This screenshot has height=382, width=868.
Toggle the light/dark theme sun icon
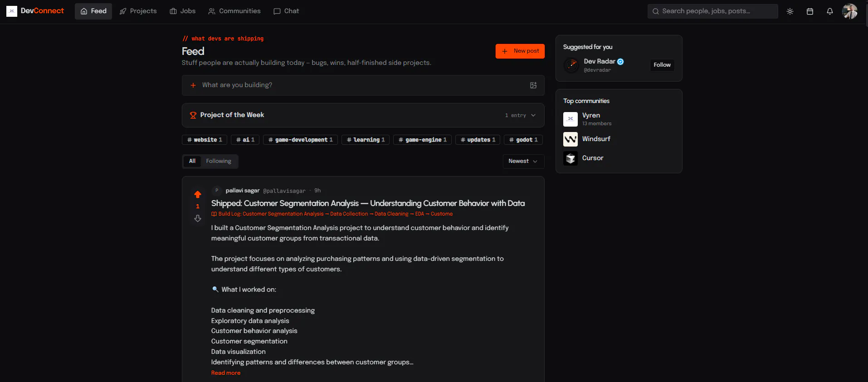click(x=790, y=11)
